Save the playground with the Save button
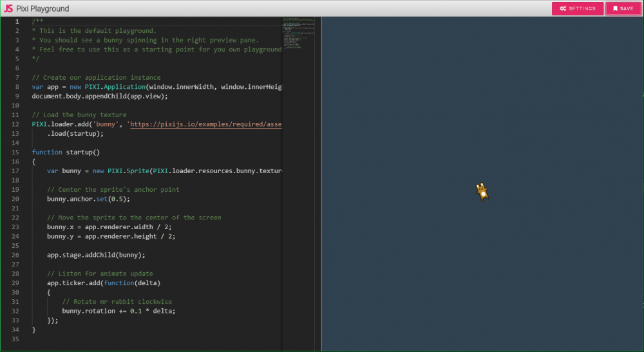The width and height of the screenshot is (644, 352). click(x=623, y=8)
